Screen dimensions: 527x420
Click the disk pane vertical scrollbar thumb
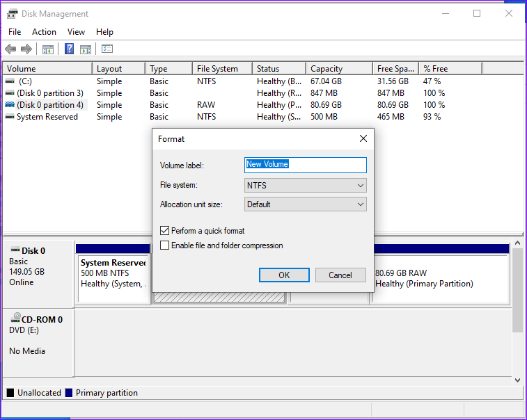click(x=517, y=291)
